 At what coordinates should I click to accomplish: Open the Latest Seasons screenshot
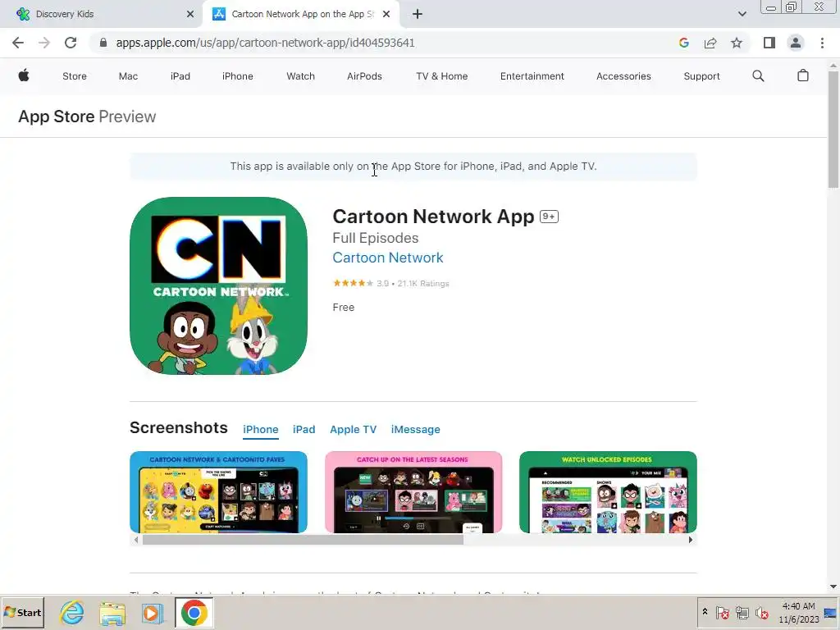click(x=413, y=492)
